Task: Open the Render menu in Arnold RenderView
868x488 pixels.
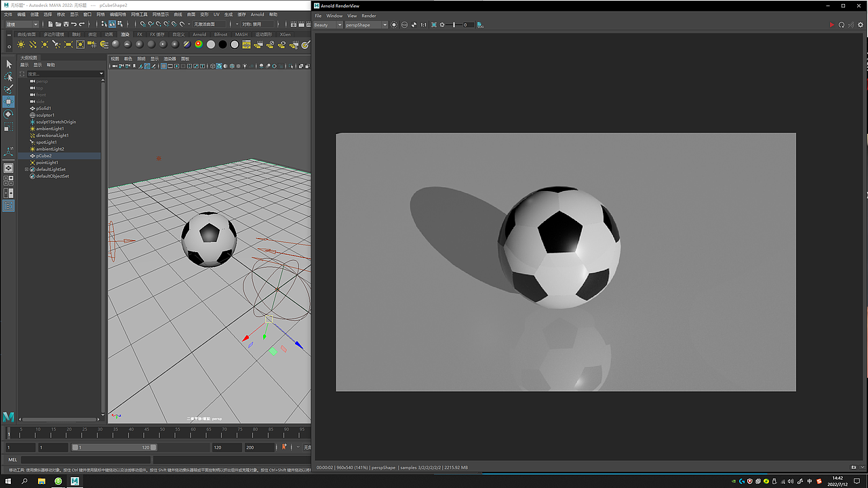Action: pyautogui.click(x=369, y=16)
